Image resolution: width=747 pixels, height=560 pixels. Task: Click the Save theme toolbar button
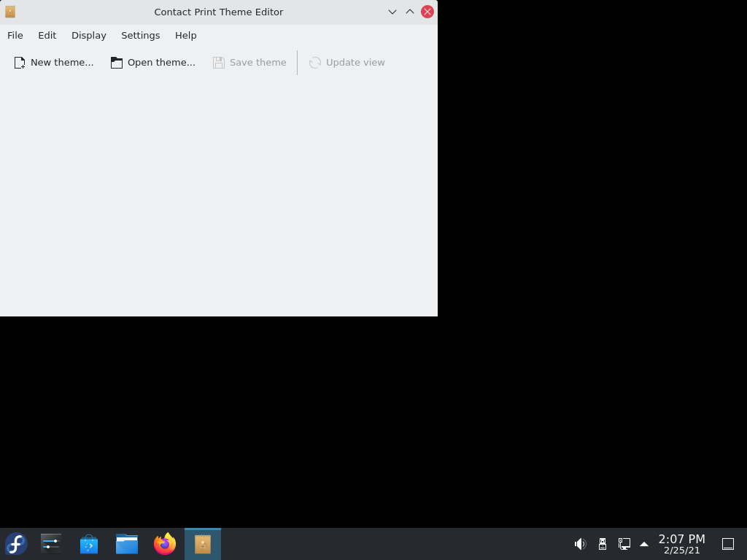tap(249, 63)
